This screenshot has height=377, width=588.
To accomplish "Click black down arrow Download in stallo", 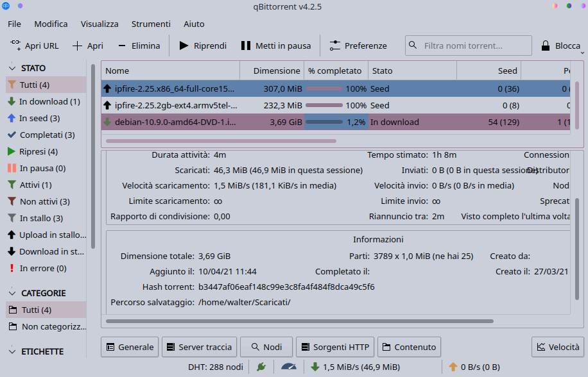I will click(12, 251).
